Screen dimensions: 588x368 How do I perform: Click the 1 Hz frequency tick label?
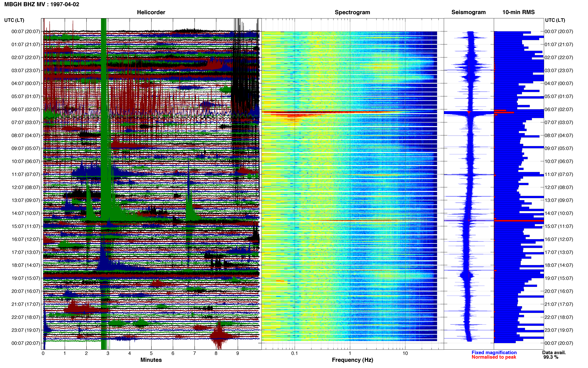(x=350, y=353)
